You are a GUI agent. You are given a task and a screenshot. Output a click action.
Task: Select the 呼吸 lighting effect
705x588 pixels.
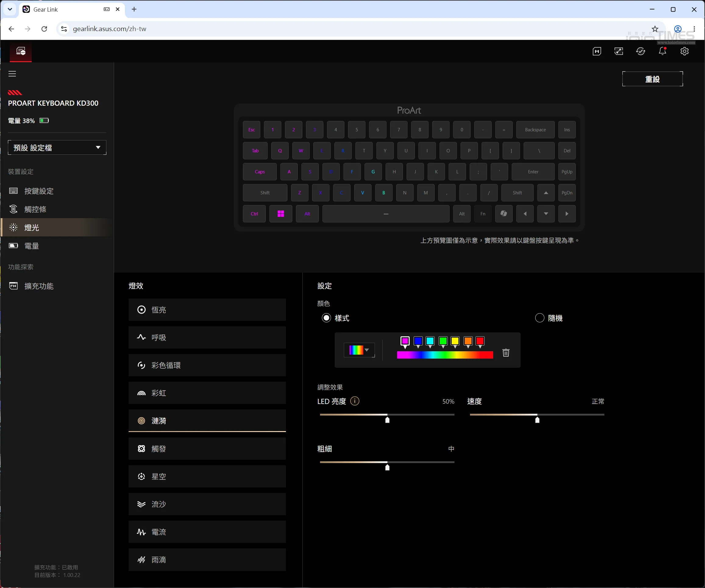point(207,338)
